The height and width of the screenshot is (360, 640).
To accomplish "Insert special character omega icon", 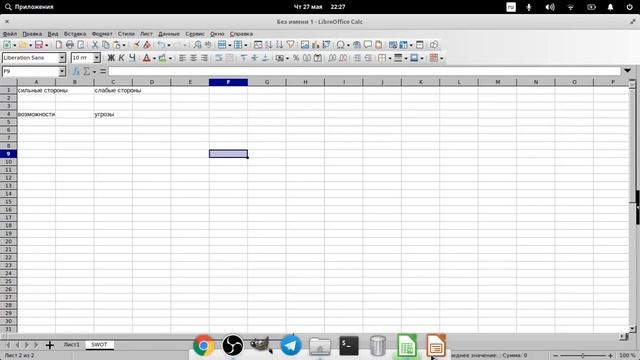I will [x=340, y=44].
